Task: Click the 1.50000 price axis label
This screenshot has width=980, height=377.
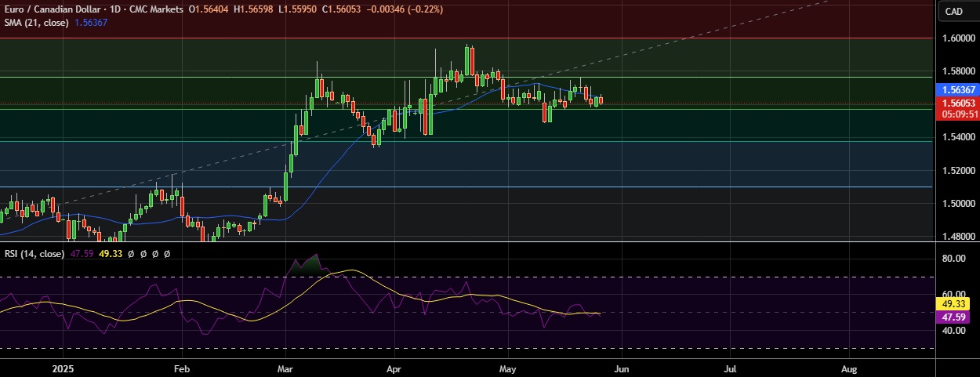Action: (x=959, y=204)
